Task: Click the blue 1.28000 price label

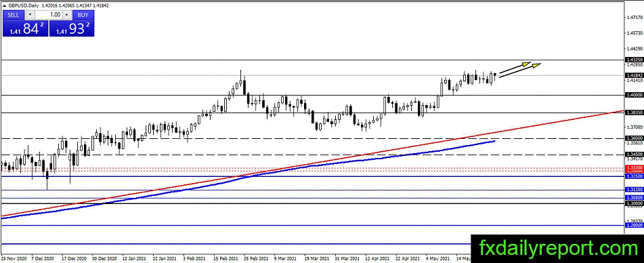Action: [634, 225]
